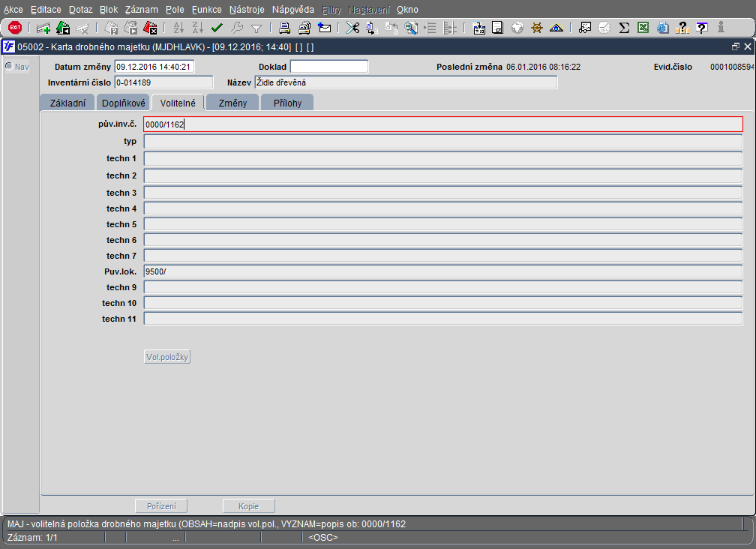Open the Funkce menu
Screen dimensions: 756x549
207,10
